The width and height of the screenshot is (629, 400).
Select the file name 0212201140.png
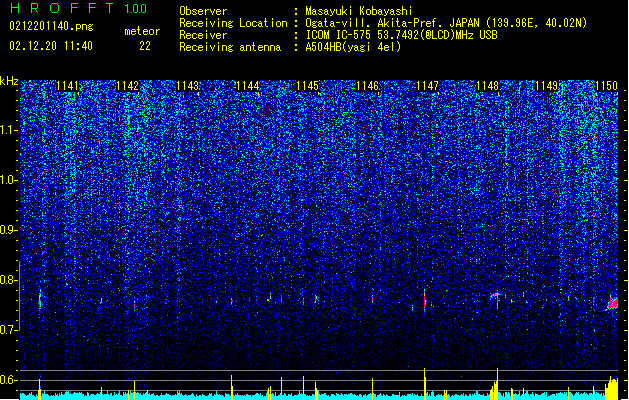(51, 26)
